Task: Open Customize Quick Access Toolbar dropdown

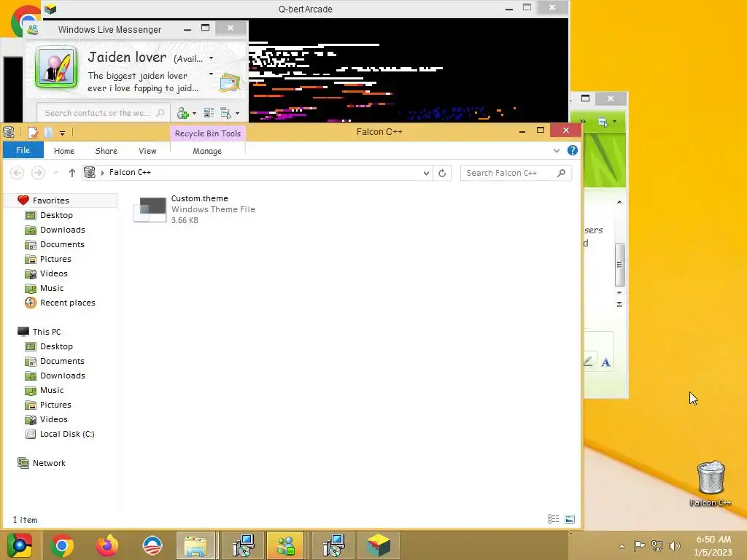Action: pyautogui.click(x=63, y=133)
